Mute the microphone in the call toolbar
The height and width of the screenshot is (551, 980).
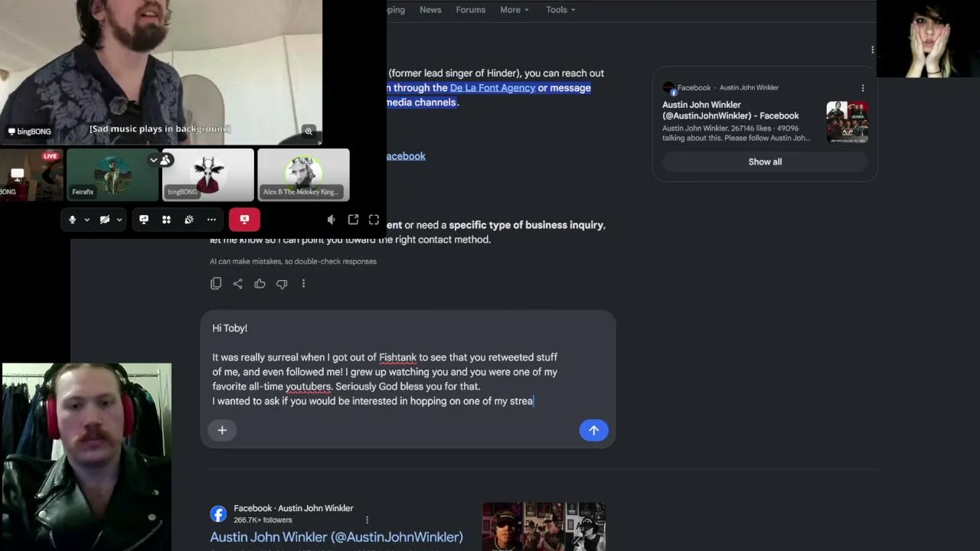click(x=72, y=220)
